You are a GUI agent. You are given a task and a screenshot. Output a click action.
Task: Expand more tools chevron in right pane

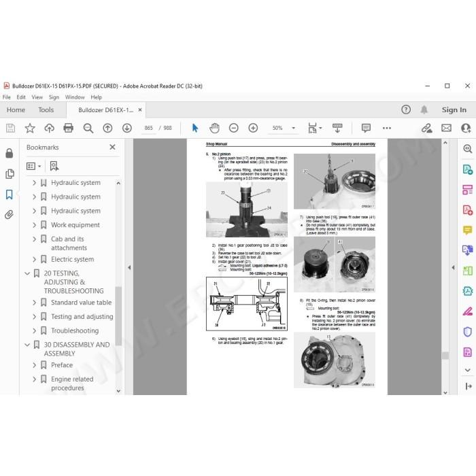click(x=468, y=370)
